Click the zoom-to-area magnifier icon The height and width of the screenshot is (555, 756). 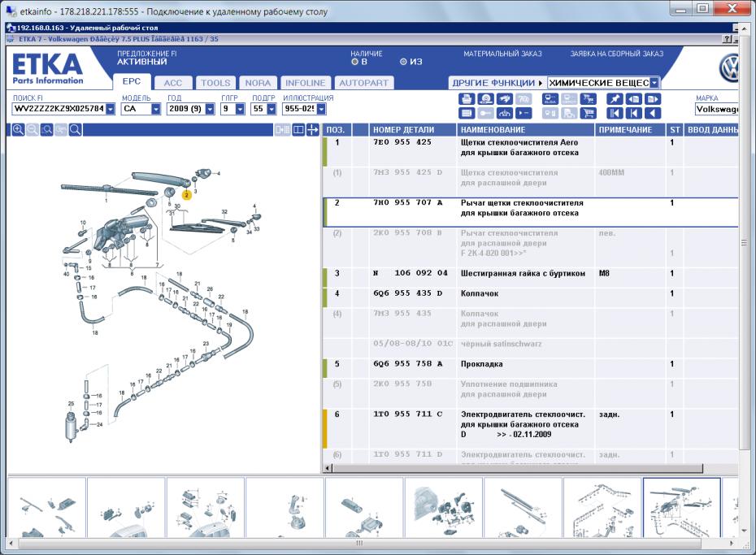tap(47, 129)
